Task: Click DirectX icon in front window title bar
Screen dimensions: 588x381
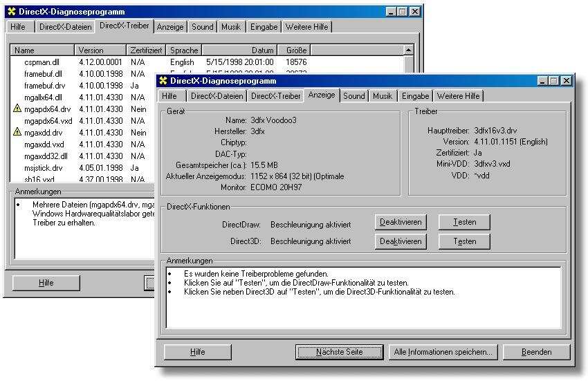Action: tap(165, 81)
